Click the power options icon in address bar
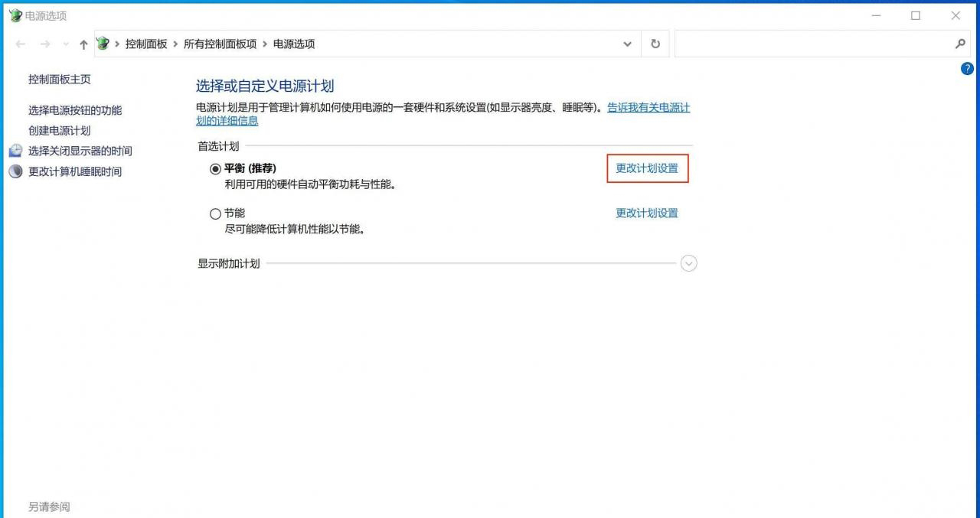Screen dimensions: 980x518 [x=103, y=44]
